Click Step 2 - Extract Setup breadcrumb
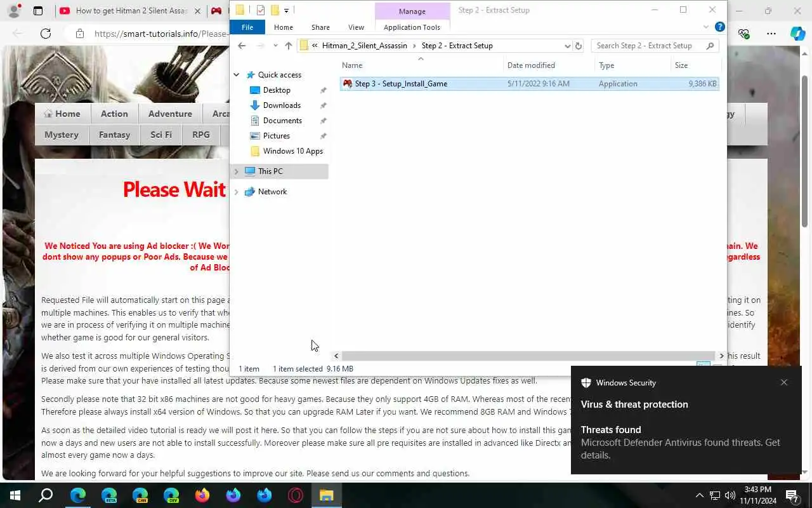This screenshot has height=508, width=812. click(457, 46)
